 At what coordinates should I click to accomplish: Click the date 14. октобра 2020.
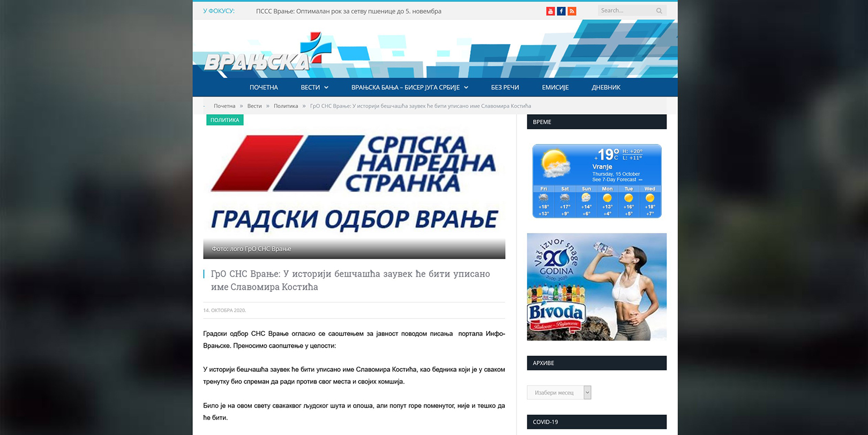[x=225, y=311]
